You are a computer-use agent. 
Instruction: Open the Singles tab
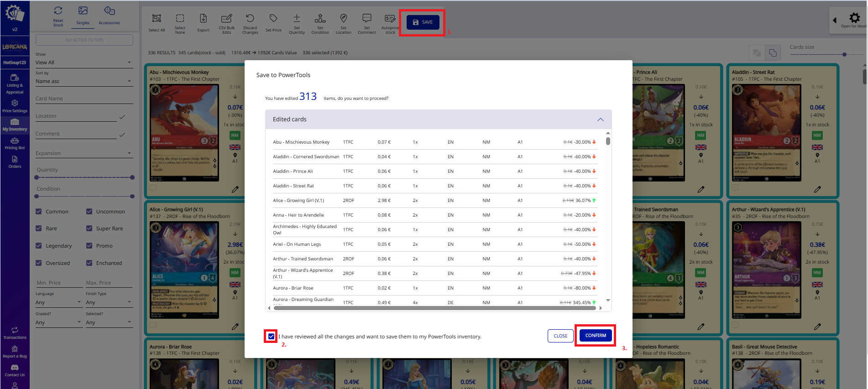coord(83,16)
